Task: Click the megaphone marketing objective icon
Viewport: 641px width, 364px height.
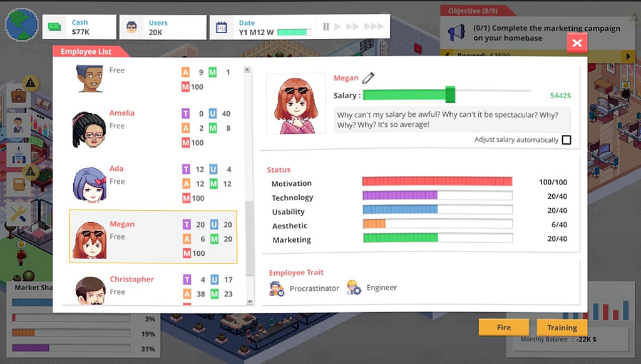Action: point(456,33)
